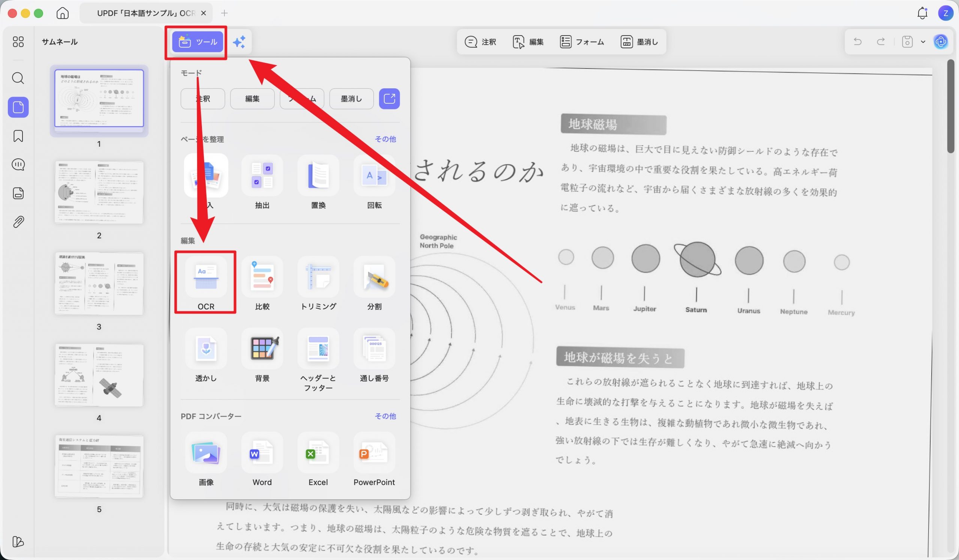This screenshot has height=560, width=959.
Task: Select page 4 thumbnail
Action: pyautogui.click(x=99, y=375)
